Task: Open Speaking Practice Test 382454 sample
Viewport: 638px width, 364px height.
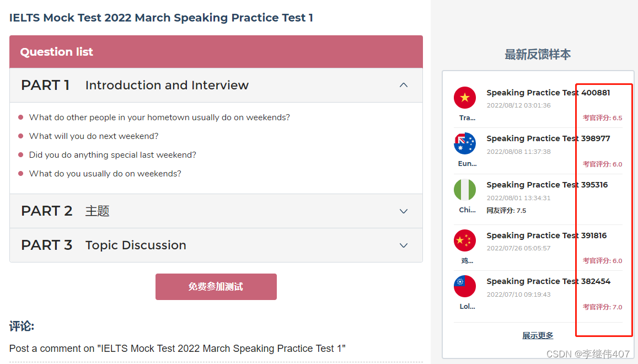Action: pyautogui.click(x=549, y=281)
